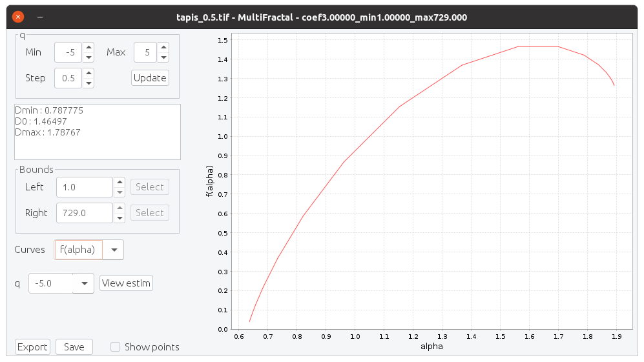Minimize the MultiFractal window
Screen dimensions: 644x362
pyautogui.click(x=40, y=17)
